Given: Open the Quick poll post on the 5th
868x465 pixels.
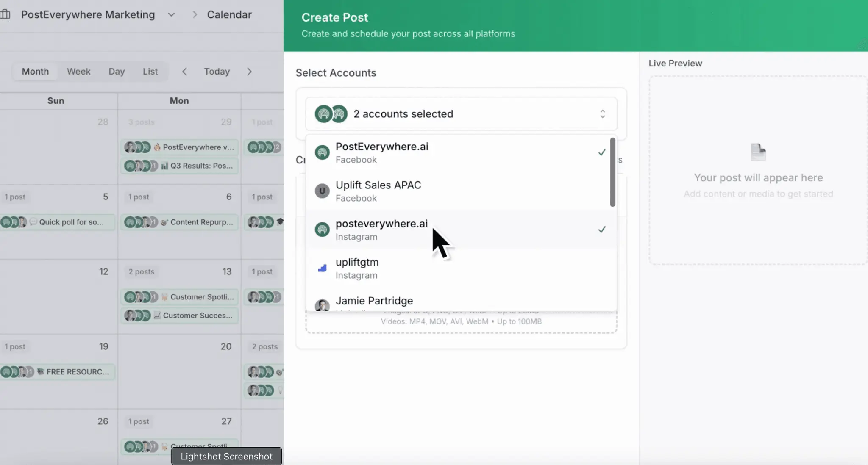Looking at the screenshot, I should [x=57, y=222].
